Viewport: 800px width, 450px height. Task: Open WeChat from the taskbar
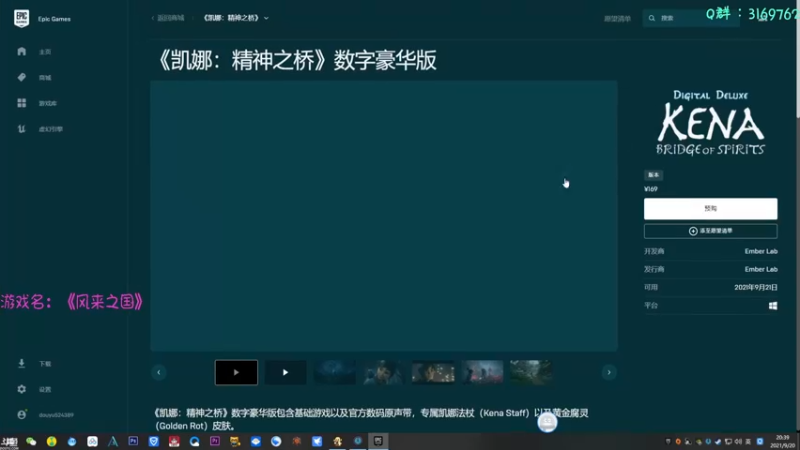tap(31, 441)
